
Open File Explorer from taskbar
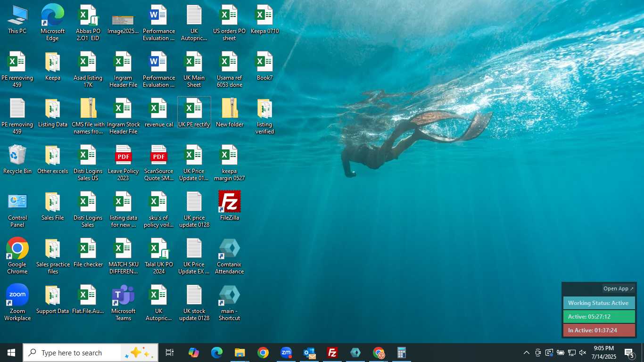[240, 353]
